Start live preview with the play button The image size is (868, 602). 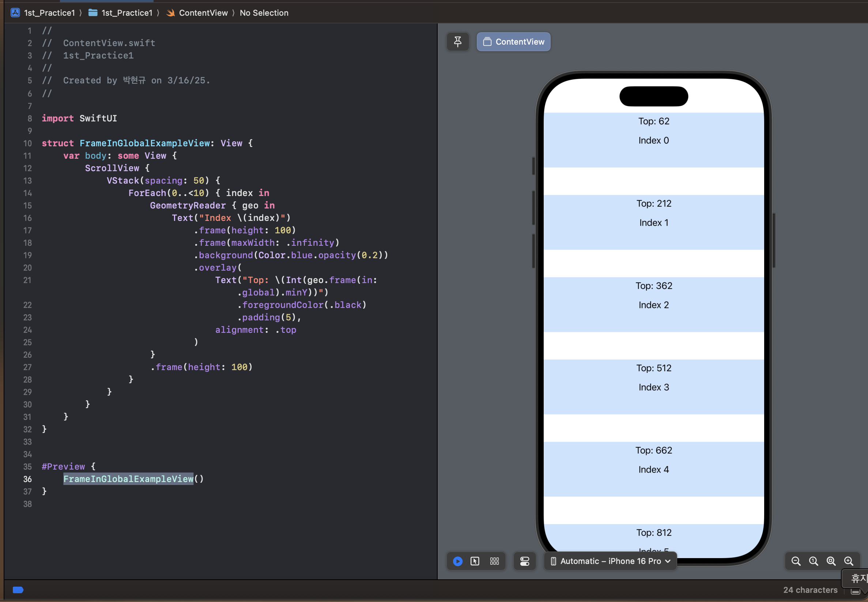coord(457,561)
